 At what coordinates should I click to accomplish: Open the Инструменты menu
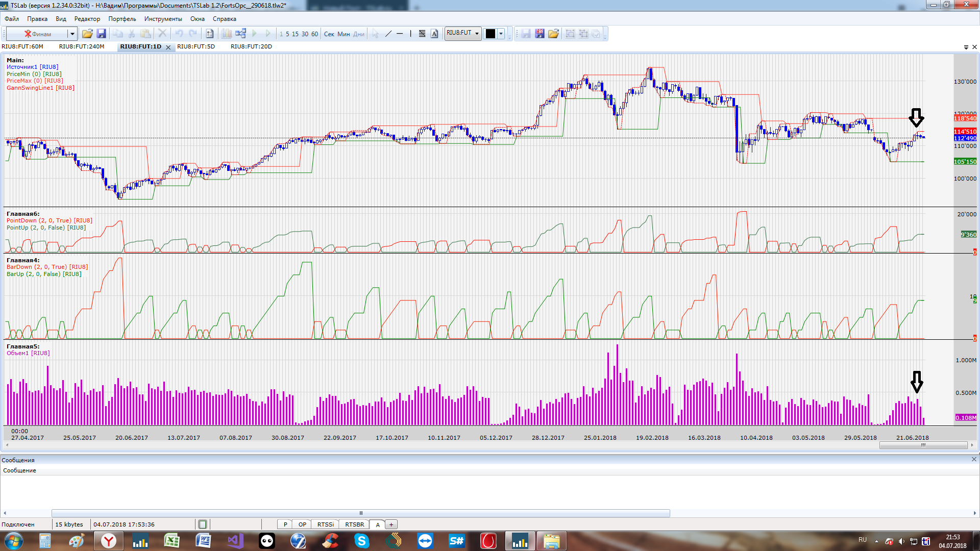[163, 19]
